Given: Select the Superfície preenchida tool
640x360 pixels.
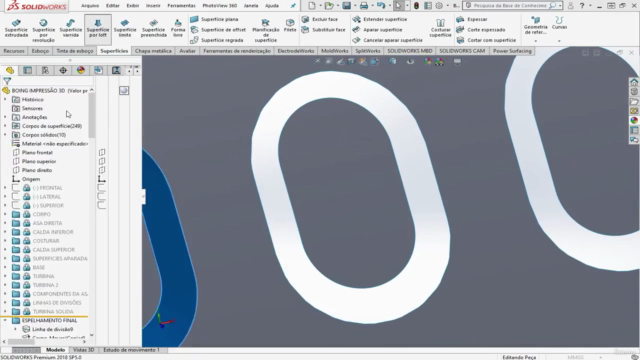Looking at the screenshot, I should pyautogui.click(x=153, y=28).
